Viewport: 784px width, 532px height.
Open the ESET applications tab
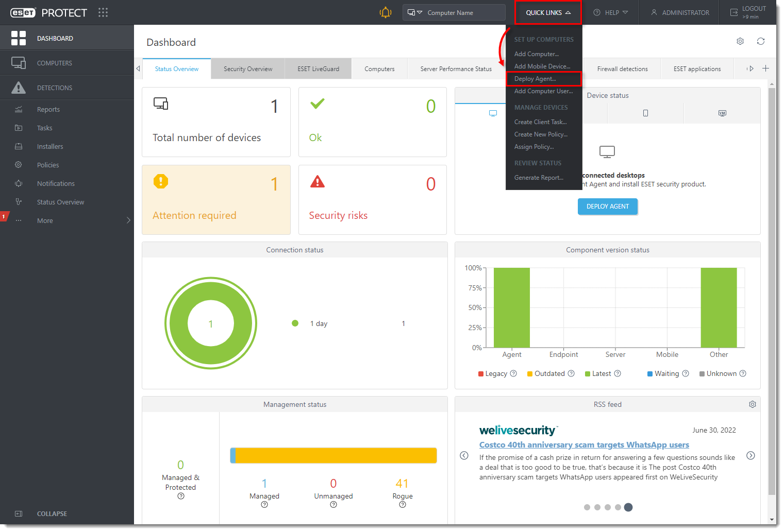[x=697, y=68]
